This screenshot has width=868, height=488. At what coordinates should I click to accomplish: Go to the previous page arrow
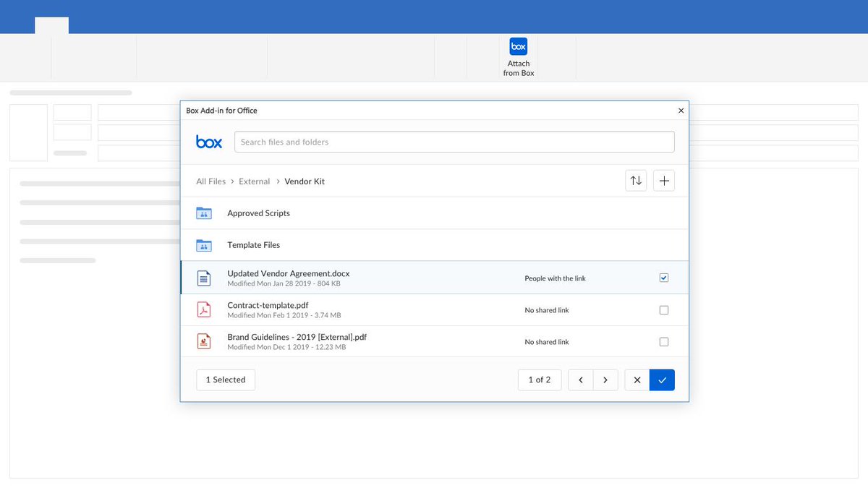(581, 380)
